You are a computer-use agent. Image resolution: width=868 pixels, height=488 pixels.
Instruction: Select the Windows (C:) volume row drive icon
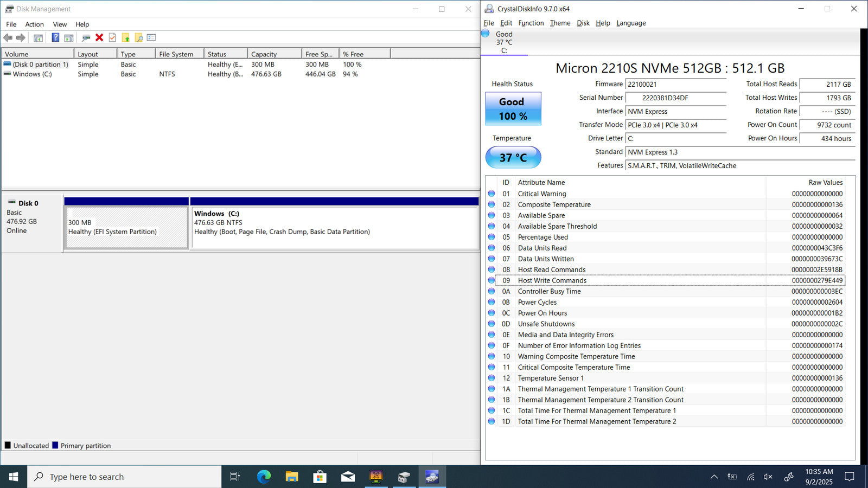pyautogui.click(x=7, y=74)
